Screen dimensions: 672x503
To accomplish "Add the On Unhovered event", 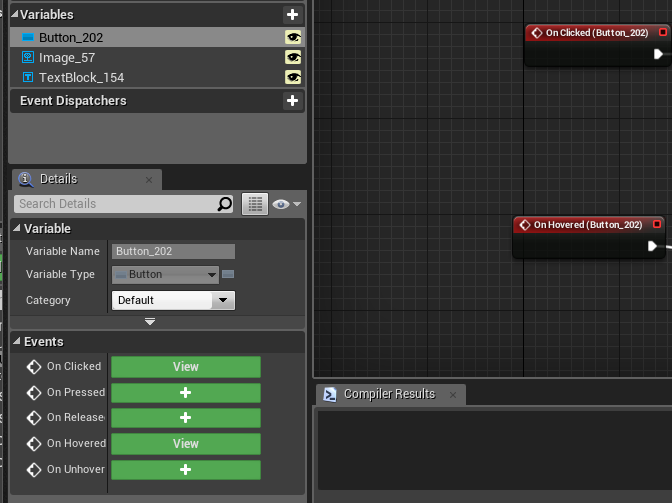I will click(186, 470).
